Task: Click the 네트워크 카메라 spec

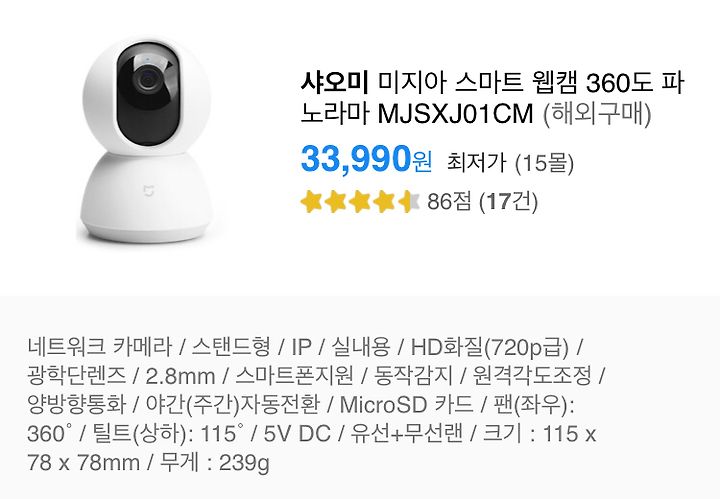Action: pyautogui.click(x=100, y=347)
